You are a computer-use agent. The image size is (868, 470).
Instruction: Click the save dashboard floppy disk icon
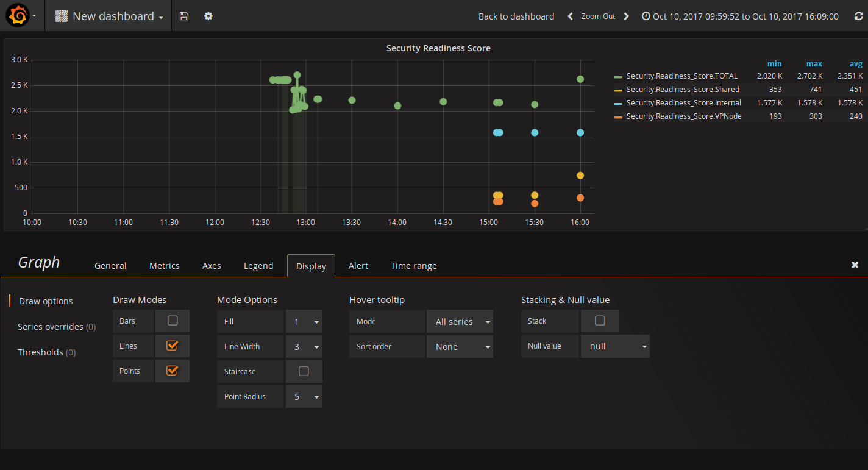point(184,16)
